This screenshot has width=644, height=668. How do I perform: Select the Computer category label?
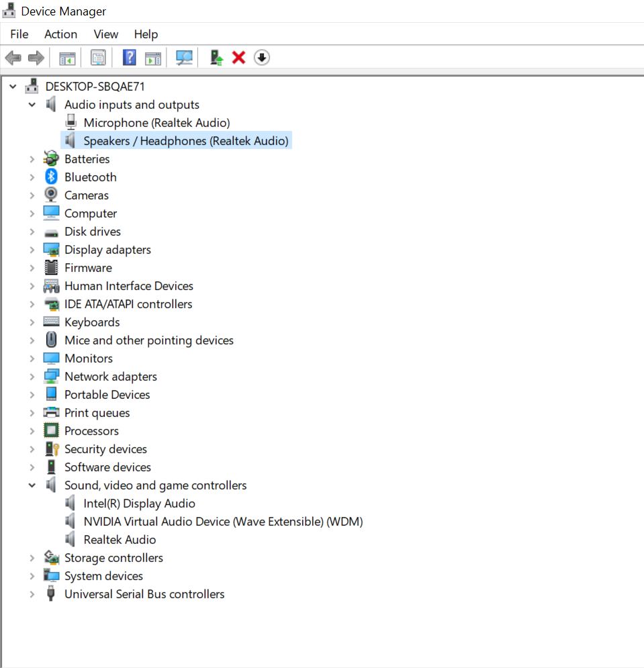(x=91, y=213)
